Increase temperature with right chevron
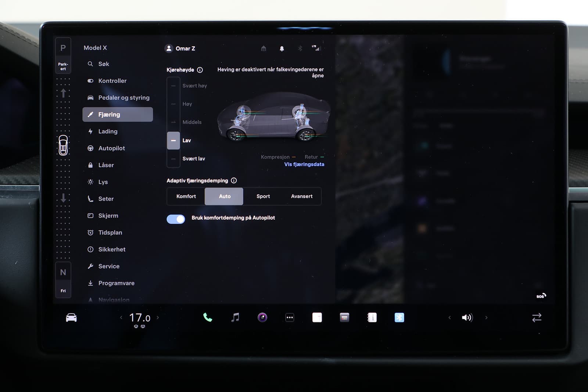The width and height of the screenshot is (588, 392). coord(158,317)
